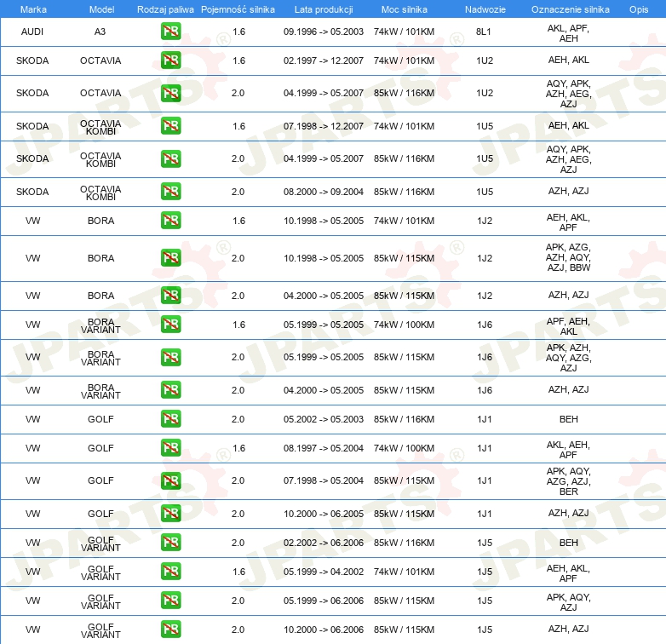Screen dimensions: 666x644
Task: Click engine codes APF, AEH, AKL of Bora Variant
Action: [568, 326]
